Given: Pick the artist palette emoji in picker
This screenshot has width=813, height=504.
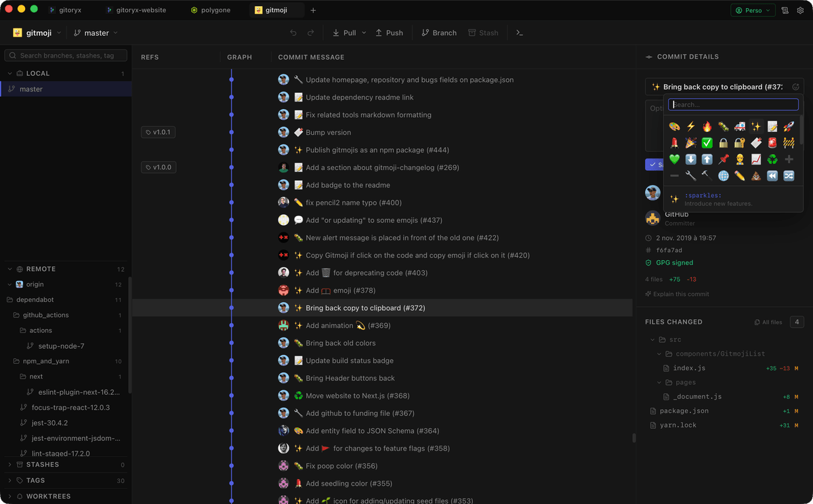Looking at the screenshot, I should pos(674,127).
